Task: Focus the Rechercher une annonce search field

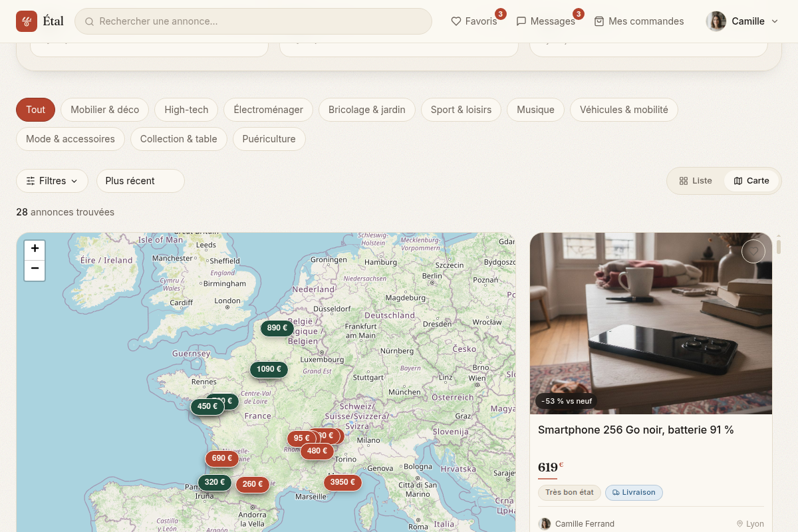Action: pos(253,21)
